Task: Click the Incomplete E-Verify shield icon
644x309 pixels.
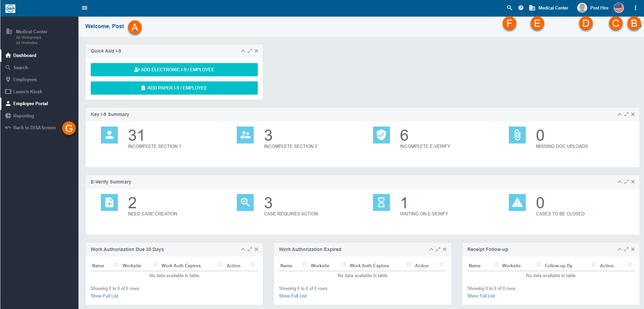Action: 381,135
